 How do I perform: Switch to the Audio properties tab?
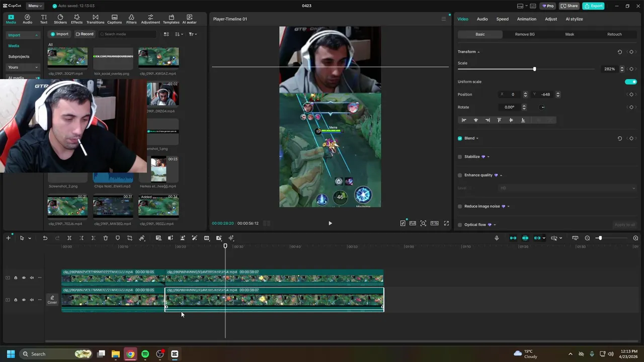[482, 19]
